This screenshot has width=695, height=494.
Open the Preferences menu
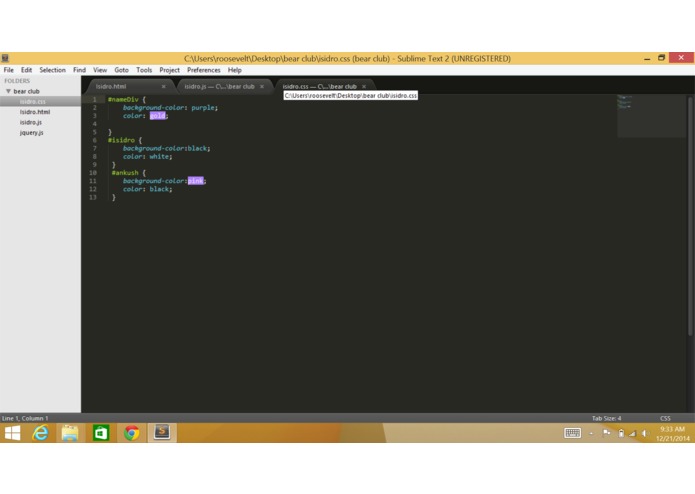click(203, 70)
